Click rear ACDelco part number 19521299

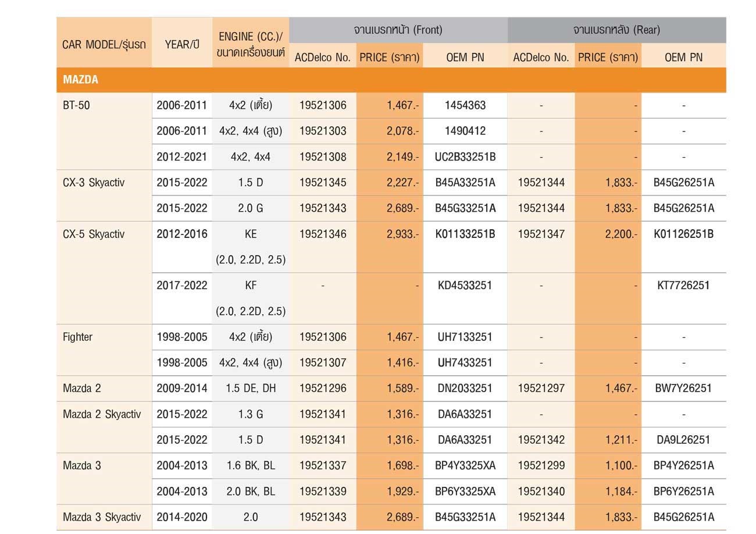[x=541, y=465]
